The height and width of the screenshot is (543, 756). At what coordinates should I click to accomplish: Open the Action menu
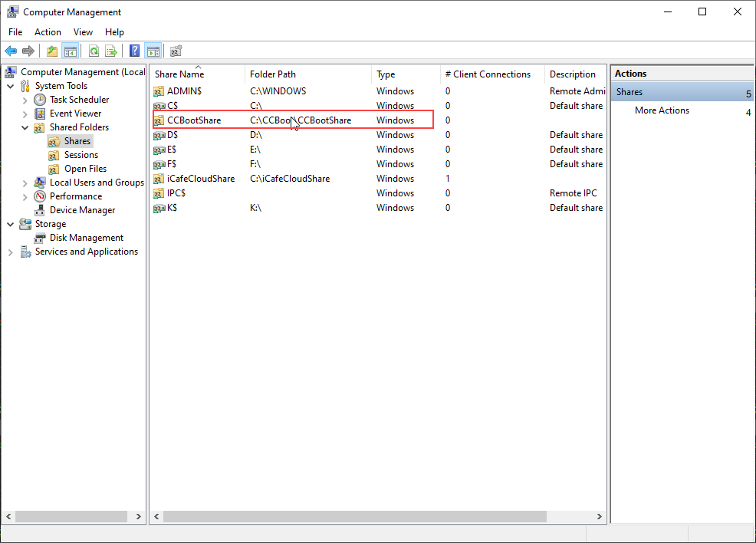pyautogui.click(x=48, y=32)
